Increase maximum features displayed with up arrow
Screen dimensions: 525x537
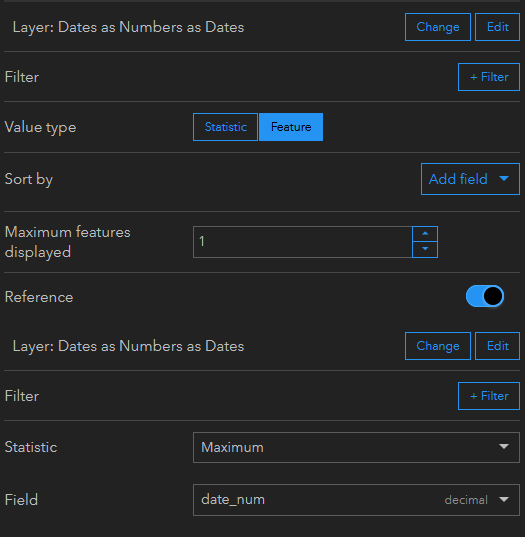click(425, 234)
